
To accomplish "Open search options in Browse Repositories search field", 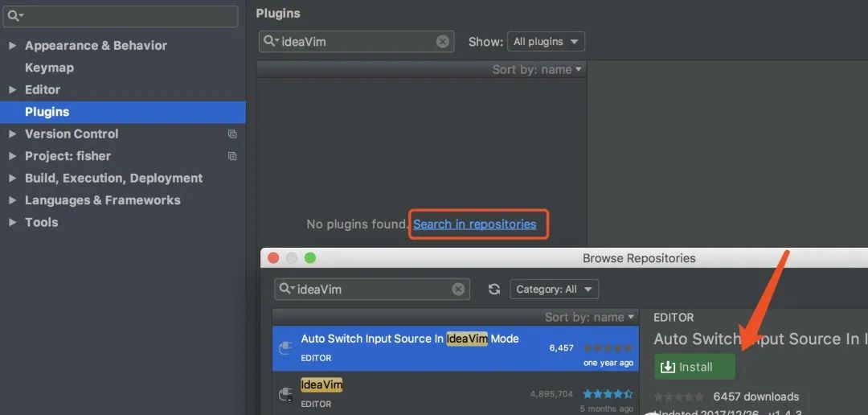I will [x=286, y=289].
